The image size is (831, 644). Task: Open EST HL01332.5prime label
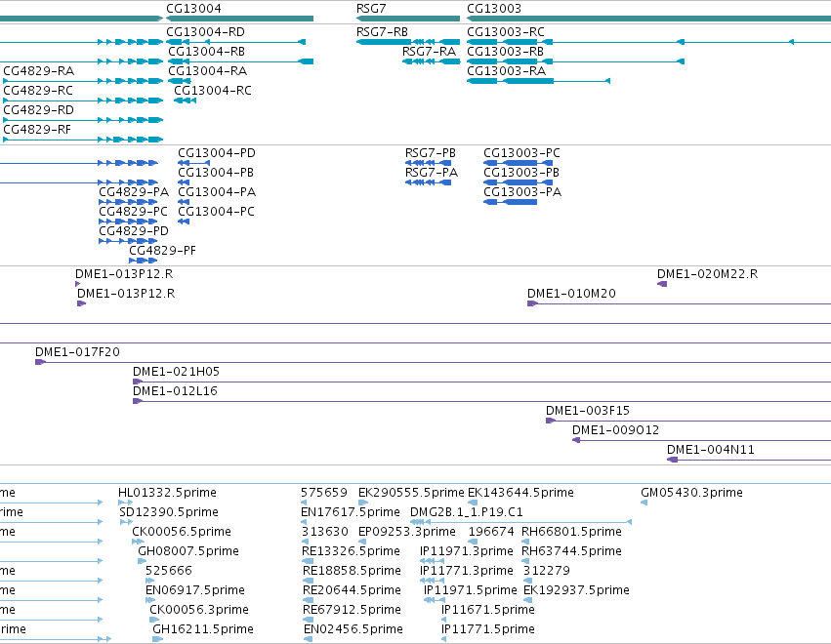[168, 493]
